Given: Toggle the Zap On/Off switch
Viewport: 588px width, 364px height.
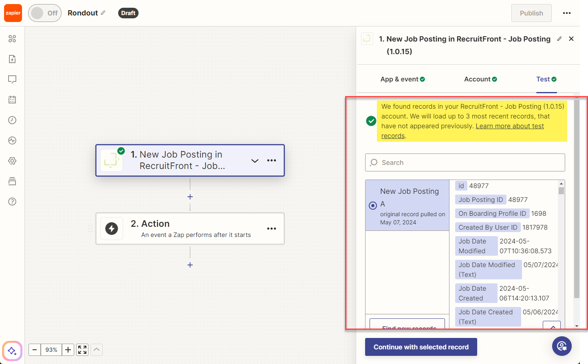Looking at the screenshot, I should click(44, 13).
